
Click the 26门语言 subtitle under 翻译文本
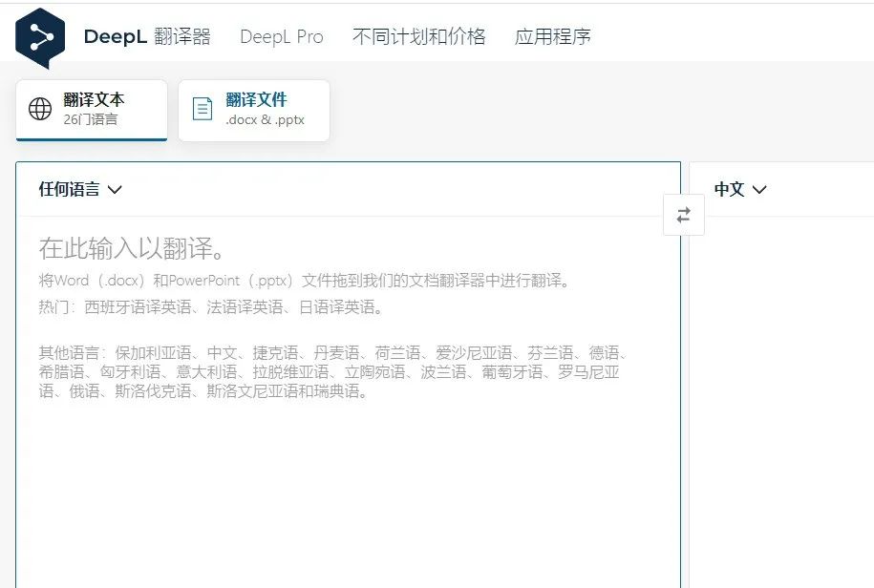pyautogui.click(x=91, y=120)
